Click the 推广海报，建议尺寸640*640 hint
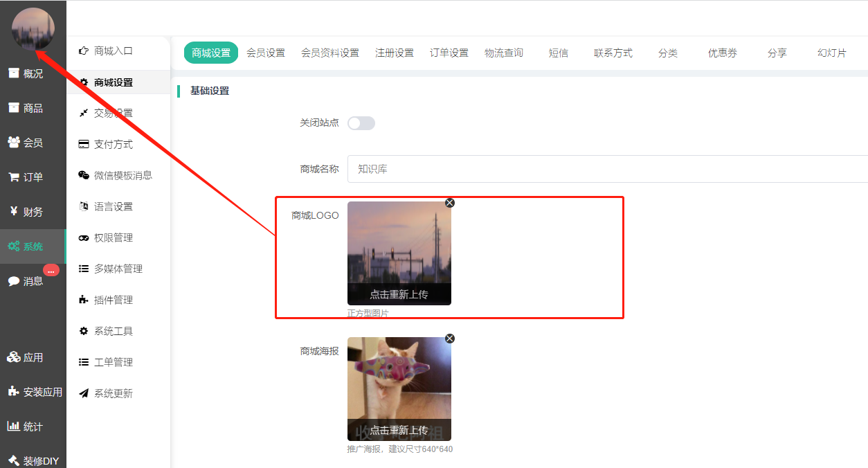Viewport: 868px width, 468px height. (x=400, y=449)
